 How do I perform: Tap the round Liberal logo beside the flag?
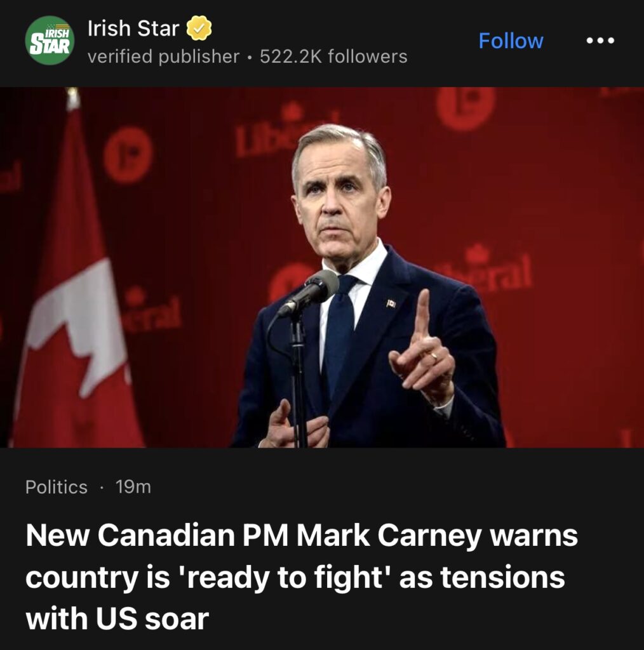pyautogui.click(x=128, y=155)
